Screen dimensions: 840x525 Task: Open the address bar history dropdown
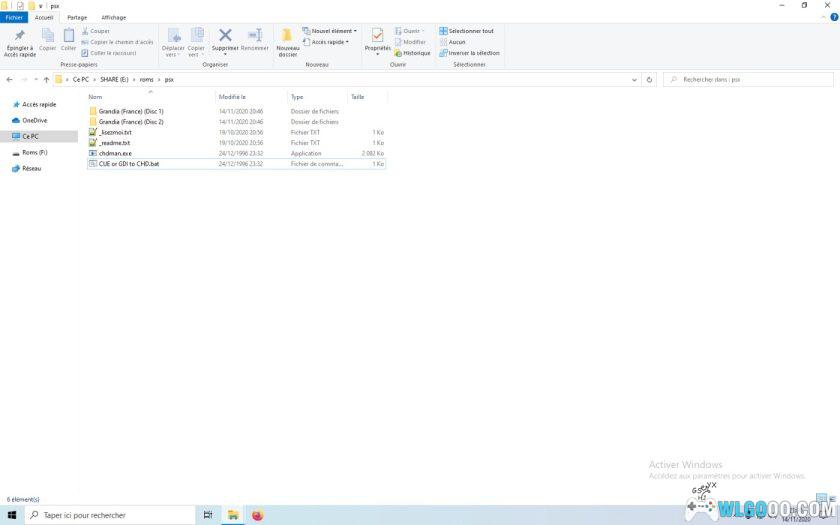636,79
